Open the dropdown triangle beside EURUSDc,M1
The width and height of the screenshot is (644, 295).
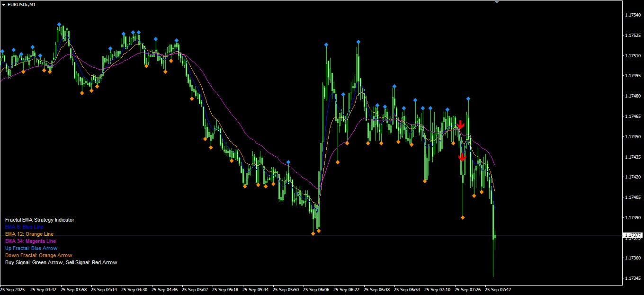[x=3, y=4]
